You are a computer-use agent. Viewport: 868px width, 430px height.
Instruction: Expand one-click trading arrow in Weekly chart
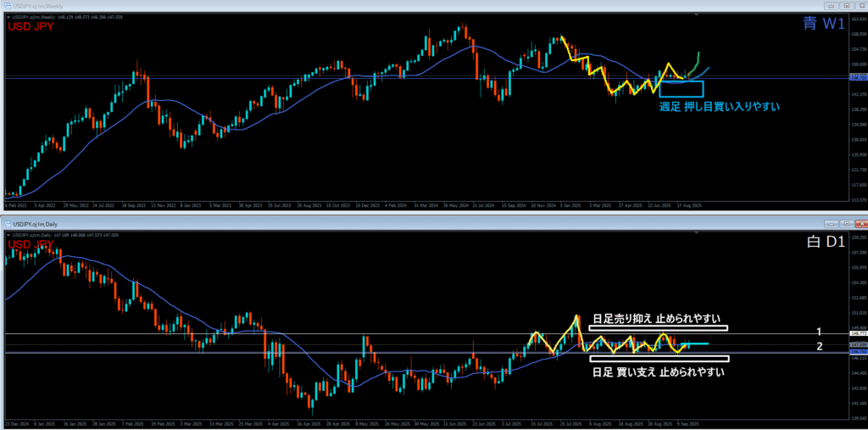tap(8, 17)
